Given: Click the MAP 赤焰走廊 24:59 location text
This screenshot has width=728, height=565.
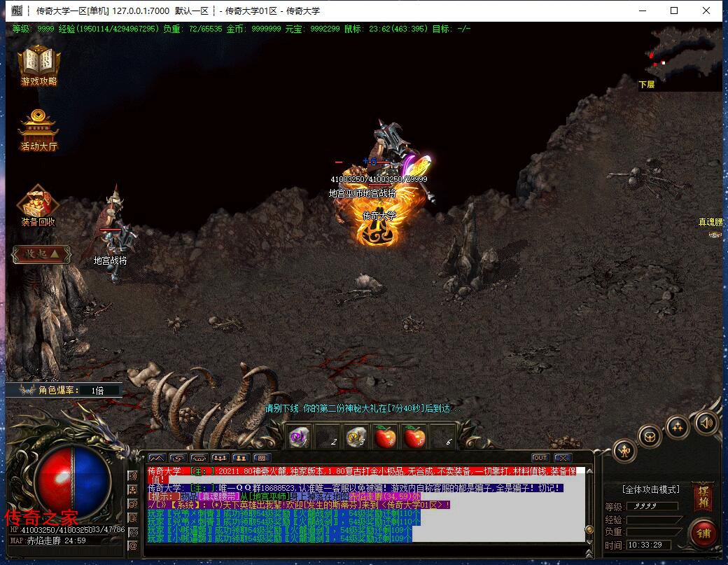Looking at the screenshot, I should pos(48,541).
